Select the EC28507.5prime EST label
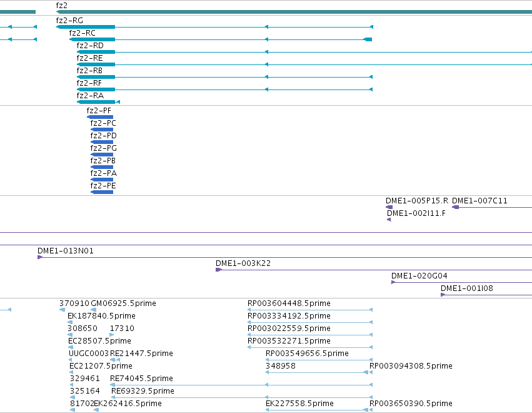532x413 pixels. tap(99, 341)
